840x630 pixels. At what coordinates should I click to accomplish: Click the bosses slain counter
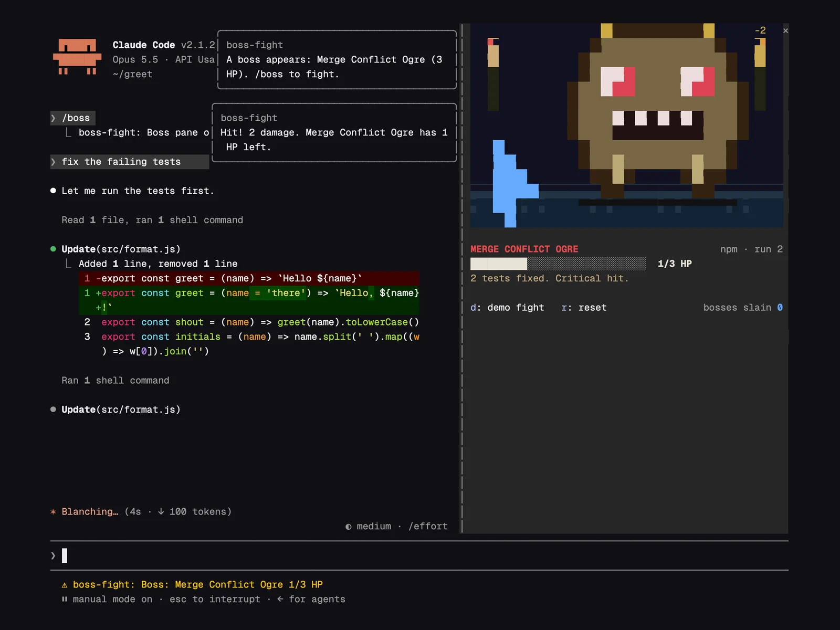point(743,308)
